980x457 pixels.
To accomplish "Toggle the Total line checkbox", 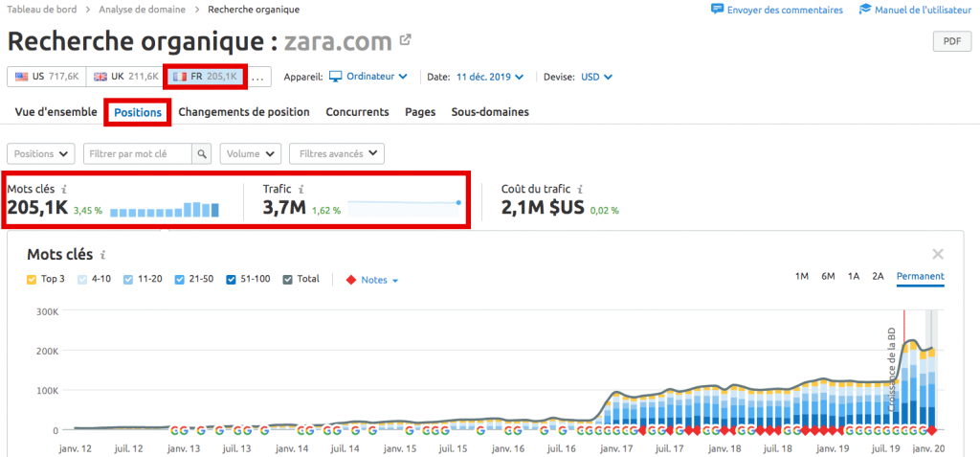I will [287, 280].
